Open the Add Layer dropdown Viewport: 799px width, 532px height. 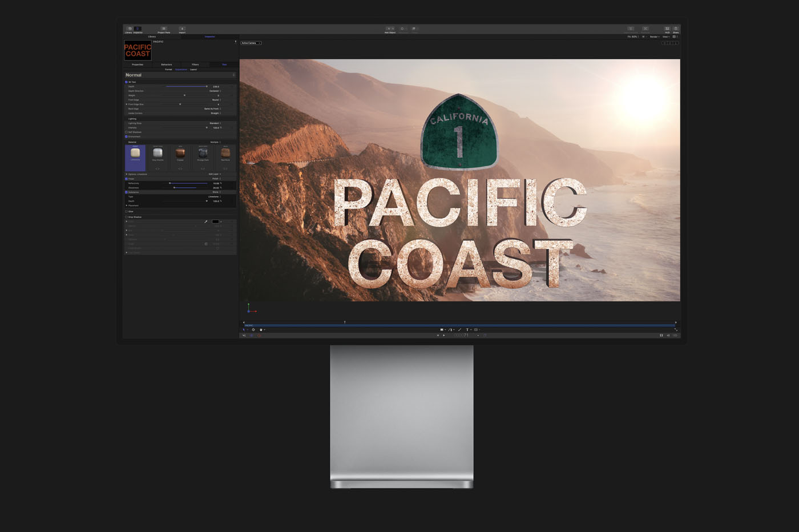click(215, 174)
